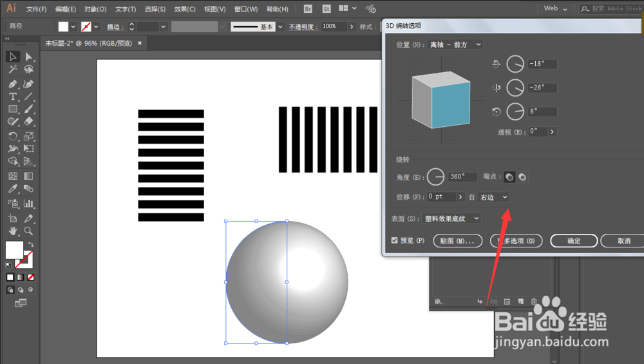The width and height of the screenshot is (644, 364).
Task: Select the Artboard tool
Action: pyautogui.click(x=13, y=218)
